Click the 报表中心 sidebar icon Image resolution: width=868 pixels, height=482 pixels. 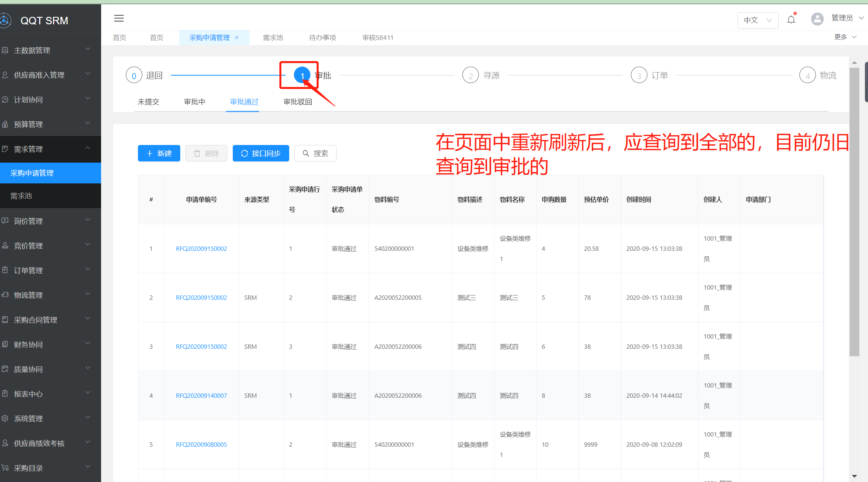[5, 394]
